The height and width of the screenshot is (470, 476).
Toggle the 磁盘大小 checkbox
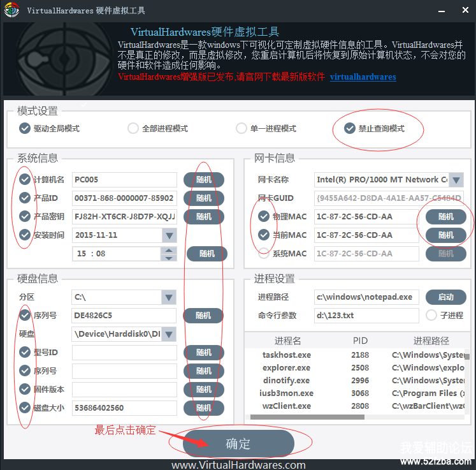coord(25,408)
